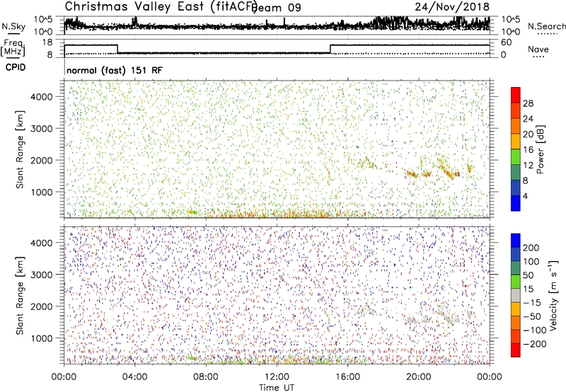Click the '-15' label on the velocity colorbar

pyautogui.click(x=532, y=303)
